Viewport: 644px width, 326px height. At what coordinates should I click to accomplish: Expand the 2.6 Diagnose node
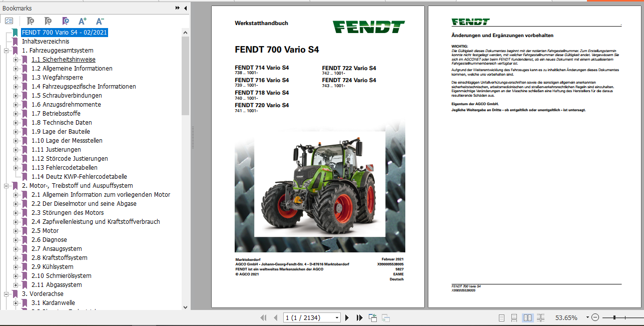(x=16, y=240)
